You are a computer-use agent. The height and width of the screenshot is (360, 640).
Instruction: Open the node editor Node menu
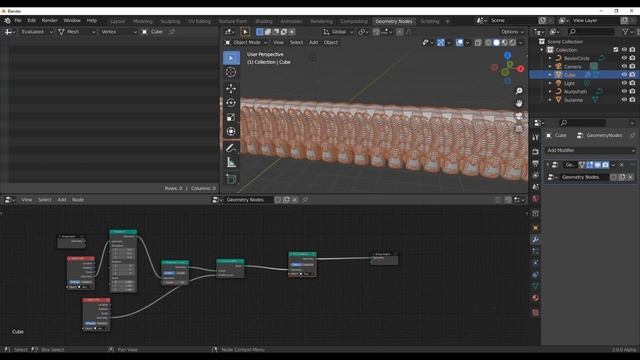[x=78, y=200]
